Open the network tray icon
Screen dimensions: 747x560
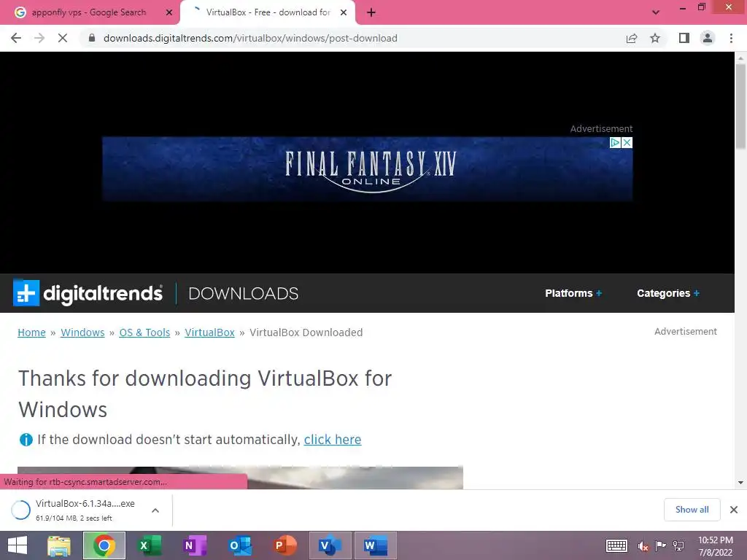coord(678,546)
